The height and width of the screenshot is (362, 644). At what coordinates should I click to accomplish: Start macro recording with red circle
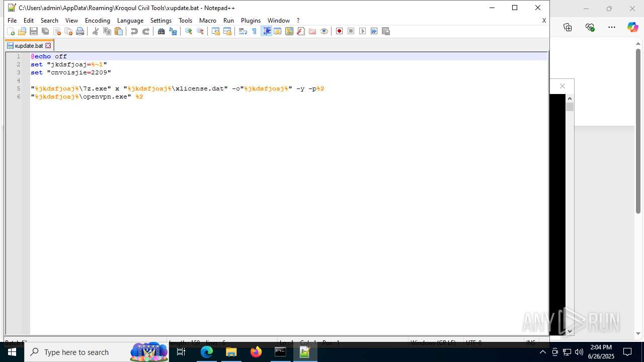[340, 31]
